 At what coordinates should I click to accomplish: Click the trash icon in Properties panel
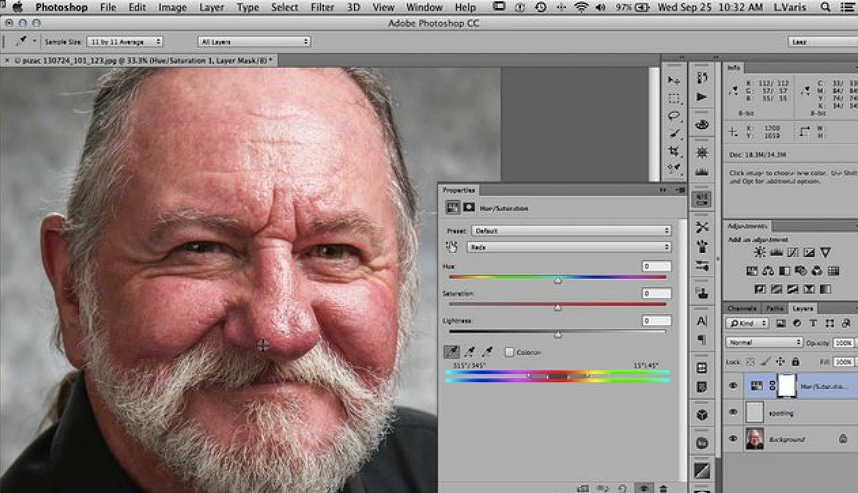[661, 486]
